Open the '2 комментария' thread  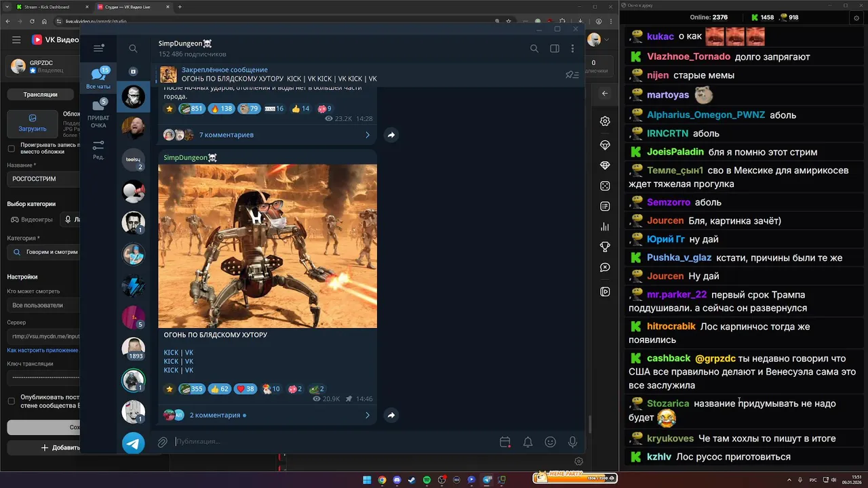pyautogui.click(x=267, y=415)
